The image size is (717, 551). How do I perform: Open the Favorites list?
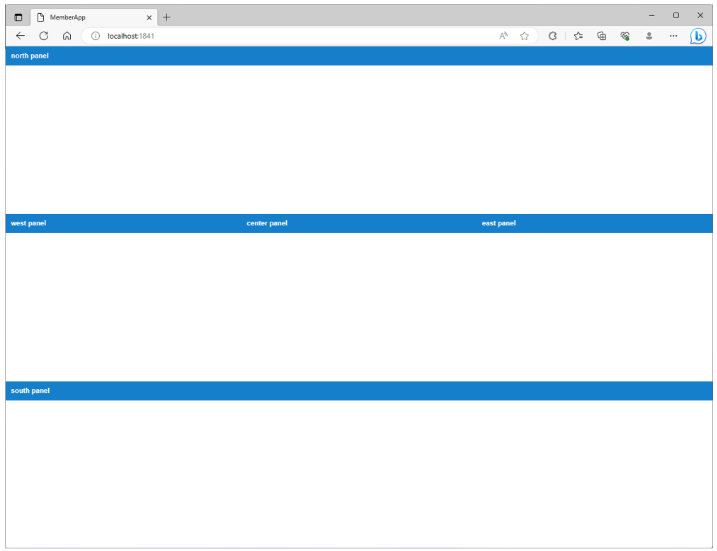pos(578,36)
